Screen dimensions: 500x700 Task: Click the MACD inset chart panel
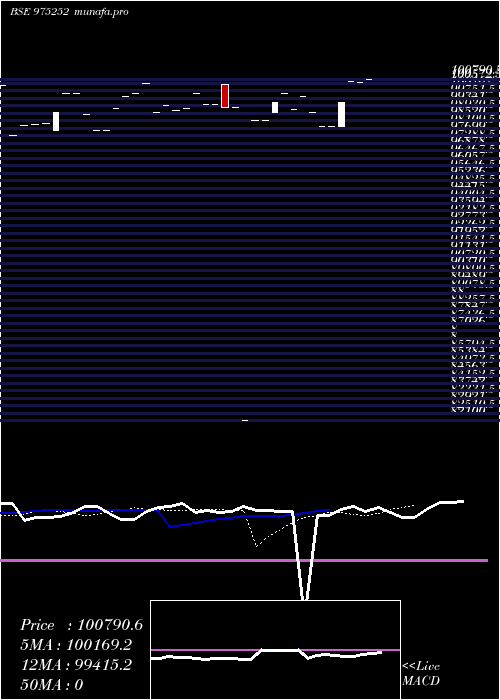(275, 650)
